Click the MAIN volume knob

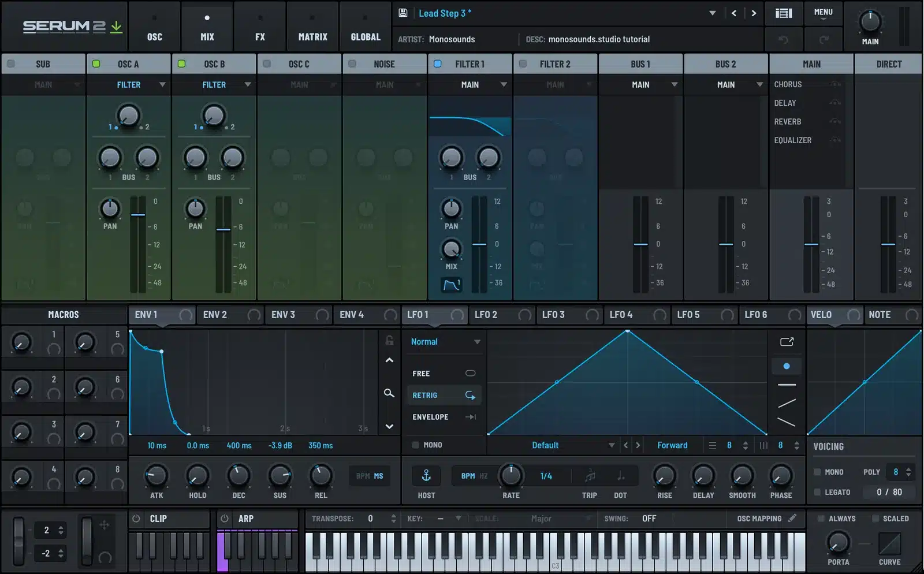(x=870, y=21)
